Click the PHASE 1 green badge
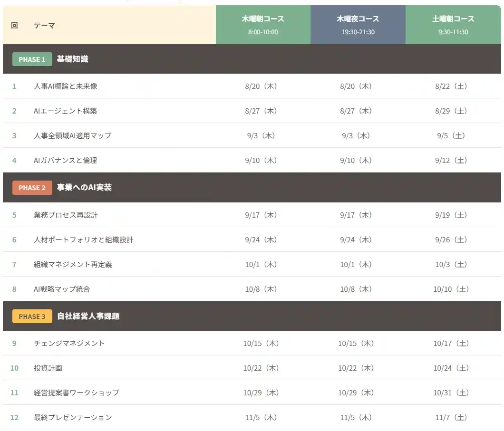 coord(32,59)
